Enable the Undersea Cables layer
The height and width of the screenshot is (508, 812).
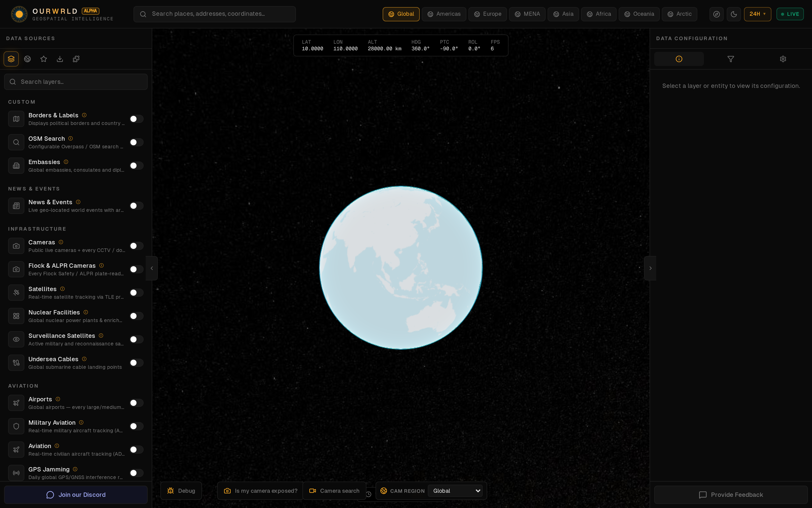click(x=137, y=362)
